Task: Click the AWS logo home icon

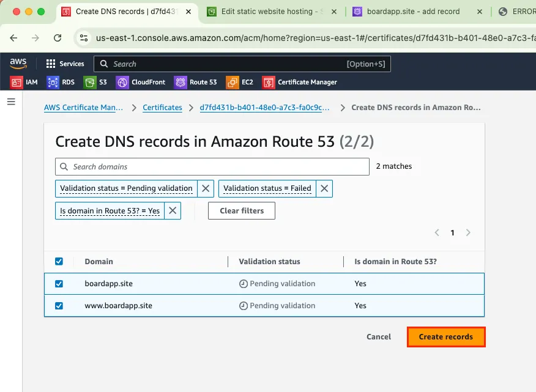Action: tap(18, 64)
